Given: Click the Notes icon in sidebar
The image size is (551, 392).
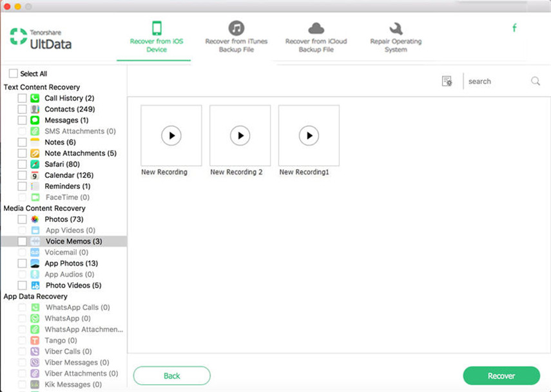Looking at the screenshot, I should (35, 142).
